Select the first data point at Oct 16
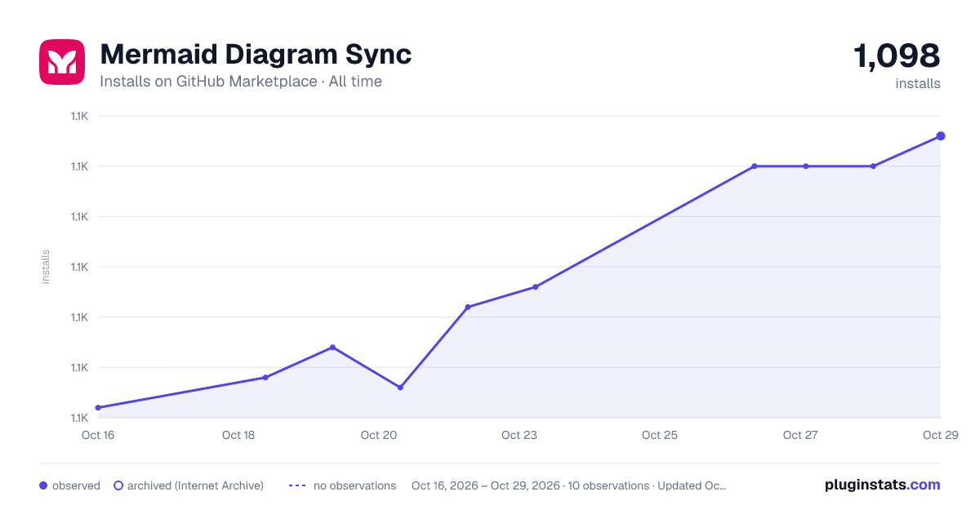980x514 pixels. pos(98,408)
